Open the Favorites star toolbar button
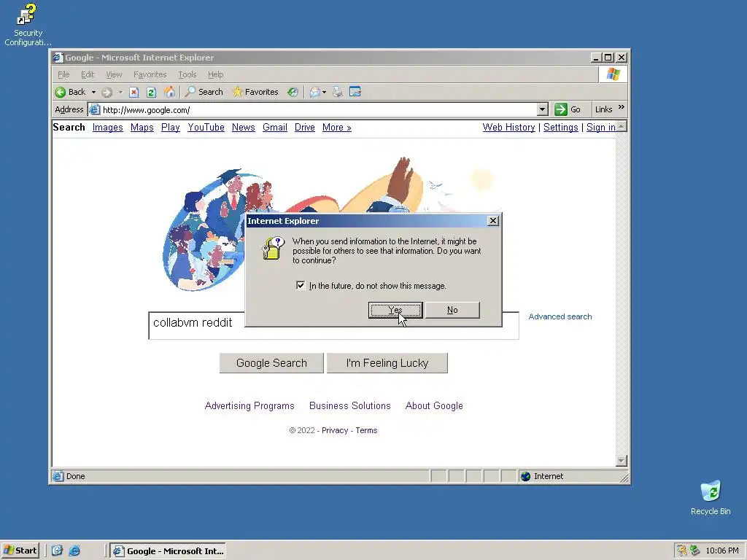This screenshot has width=747, height=560. [255, 92]
